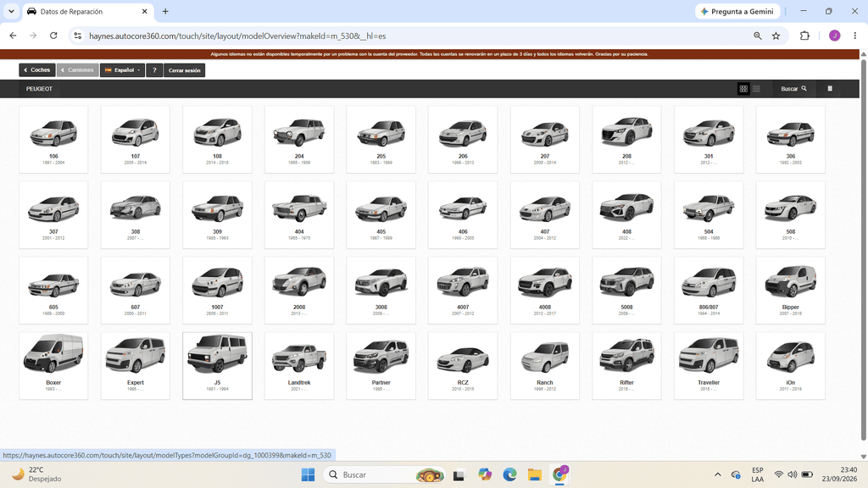Click the clipboard icon beside Buscar

(829, 88)
